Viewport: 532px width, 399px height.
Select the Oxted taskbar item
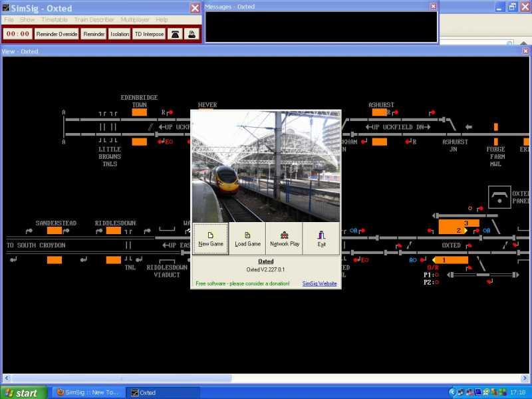[x=163, y=392]
